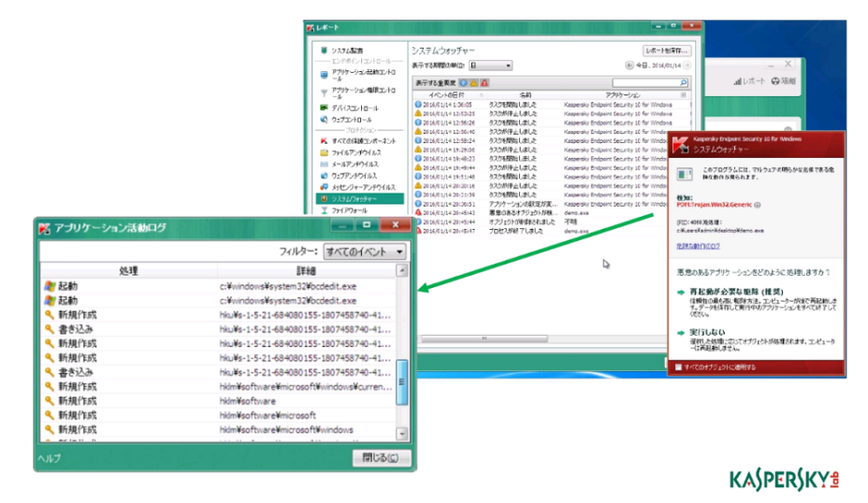Go to the next date with right arrow
This screenshot has width=868, height=503.
pos(687,65)
